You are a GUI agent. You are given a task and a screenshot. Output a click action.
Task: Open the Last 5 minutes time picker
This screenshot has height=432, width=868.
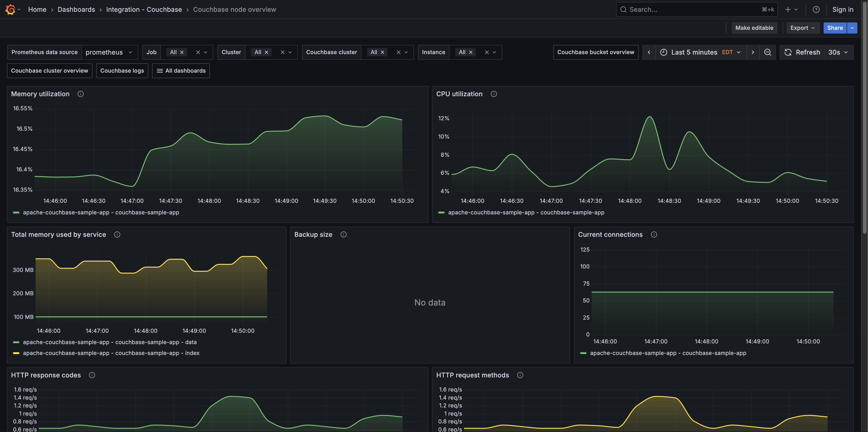point(701,52)
